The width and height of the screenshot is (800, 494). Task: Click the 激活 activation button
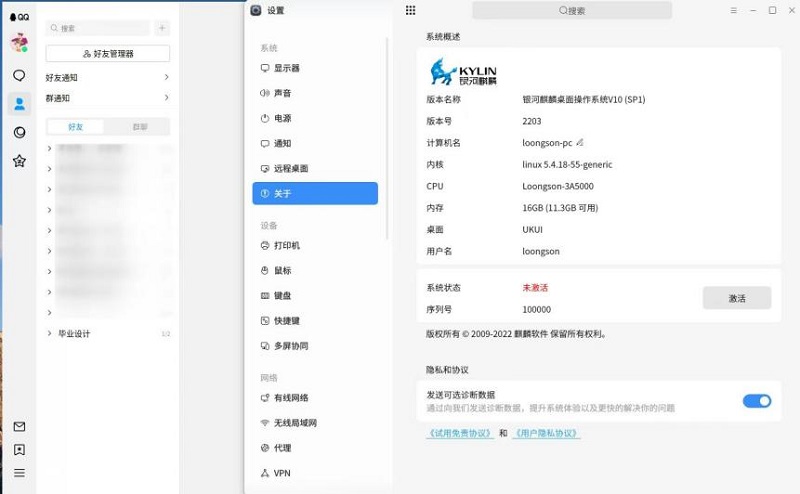click(736, 298)
